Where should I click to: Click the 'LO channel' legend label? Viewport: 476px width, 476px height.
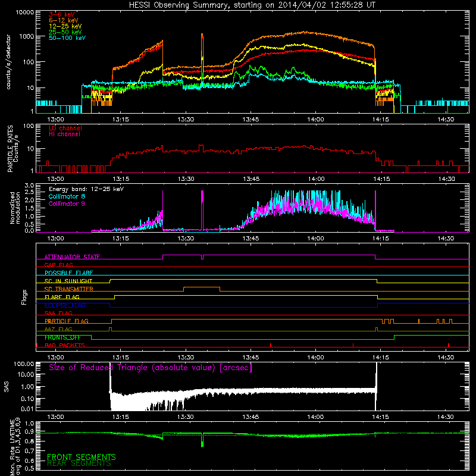click(x=65, y=128)
